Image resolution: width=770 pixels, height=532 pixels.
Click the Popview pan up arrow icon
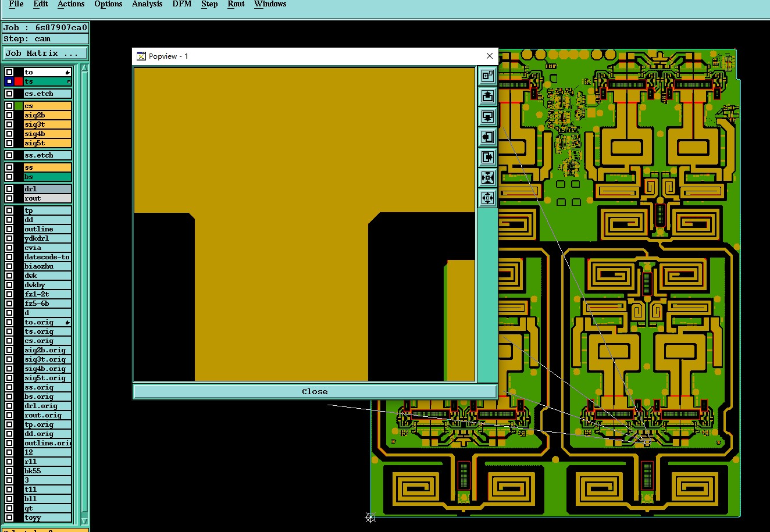click(487, 96)
